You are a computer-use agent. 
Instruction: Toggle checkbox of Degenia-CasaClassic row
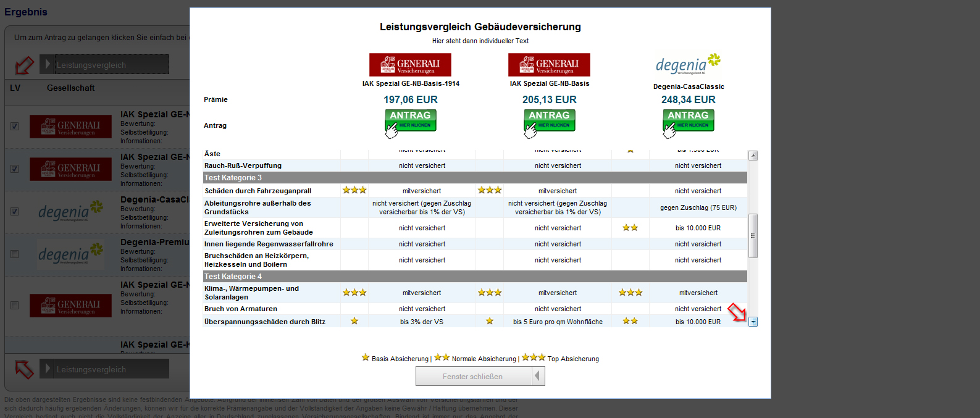click(14, 211)
